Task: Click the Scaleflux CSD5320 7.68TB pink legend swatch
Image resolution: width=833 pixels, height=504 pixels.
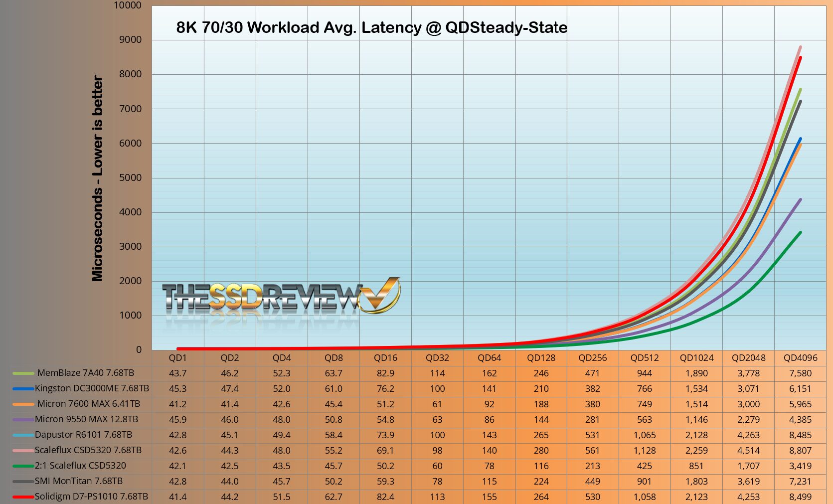Action: tap(23, 450)
